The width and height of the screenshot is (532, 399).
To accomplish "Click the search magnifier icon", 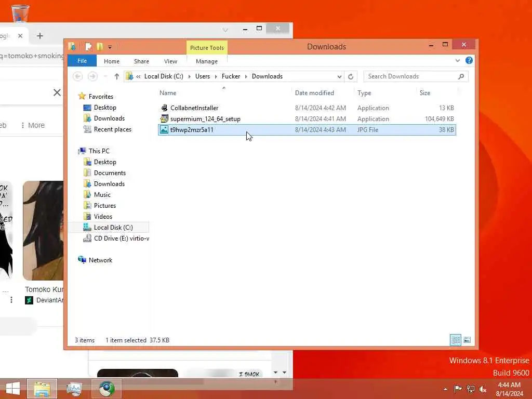I will [461, 76].
